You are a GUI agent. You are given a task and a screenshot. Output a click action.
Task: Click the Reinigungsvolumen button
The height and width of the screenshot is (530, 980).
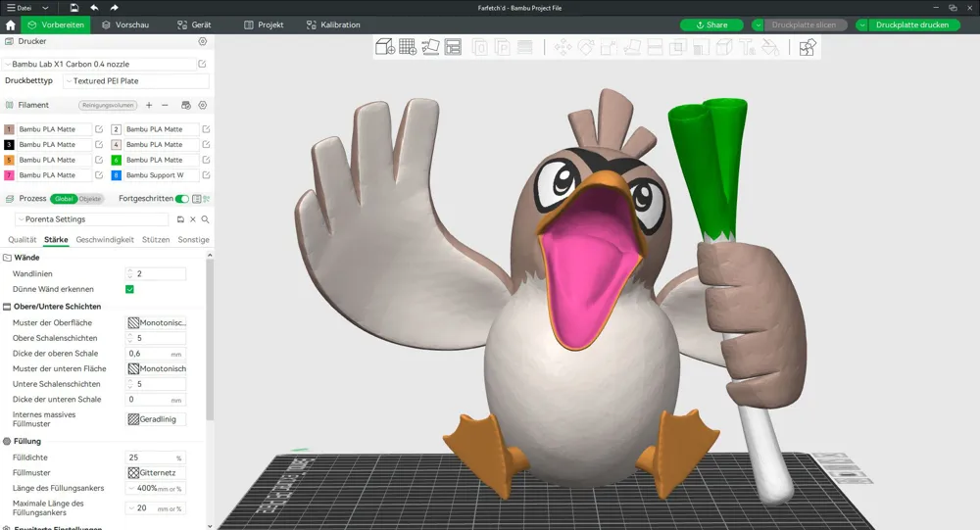(108, 105)
